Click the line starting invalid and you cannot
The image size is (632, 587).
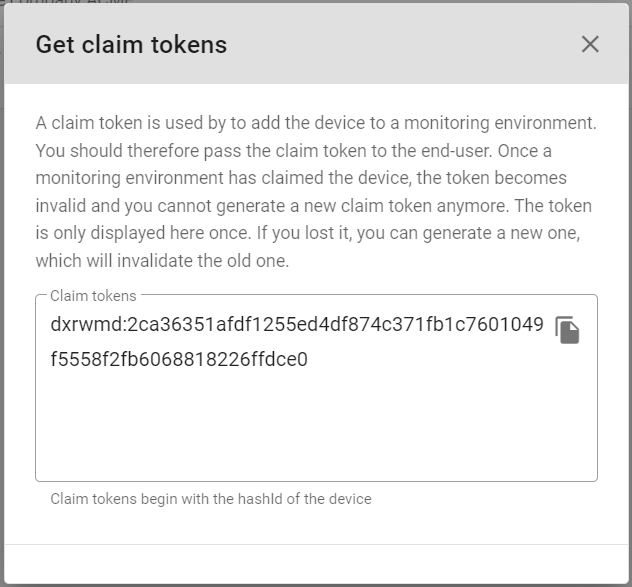[x=314, y=206]
